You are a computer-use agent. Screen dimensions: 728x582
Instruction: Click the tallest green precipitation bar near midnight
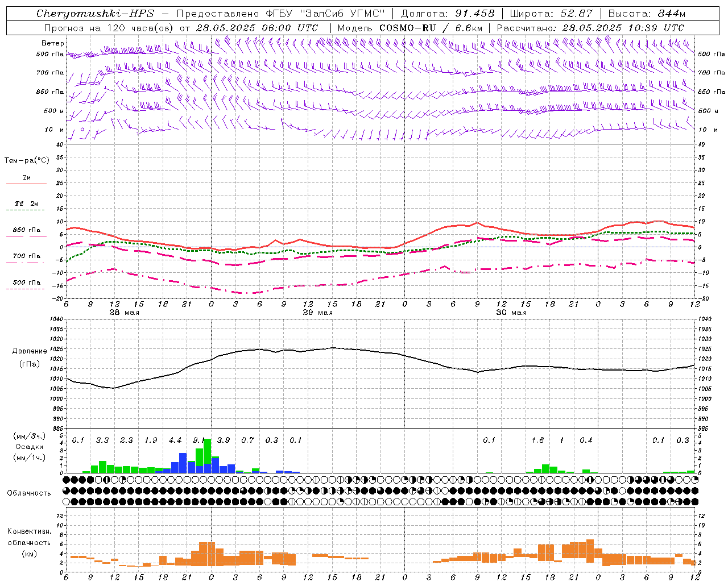pos(208,450)
